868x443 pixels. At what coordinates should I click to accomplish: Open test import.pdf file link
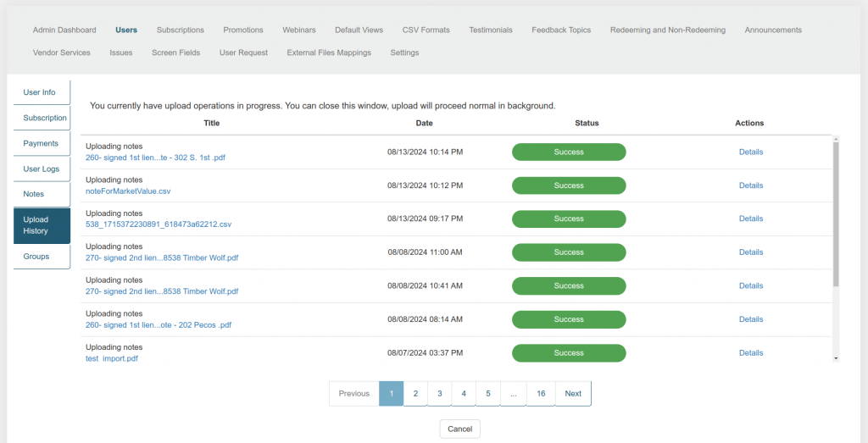[112, 358]
